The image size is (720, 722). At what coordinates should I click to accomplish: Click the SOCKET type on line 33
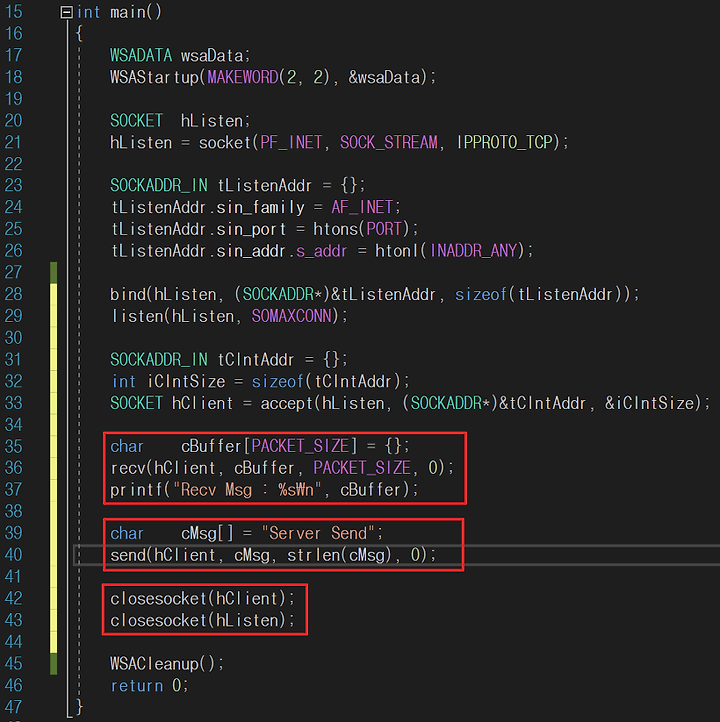click(x=136, y=403)
